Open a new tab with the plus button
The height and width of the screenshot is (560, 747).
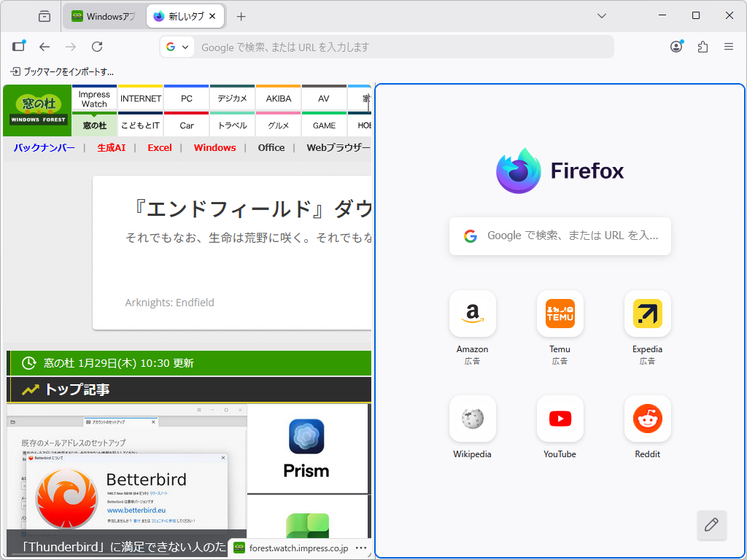click(x=241, y=15)
